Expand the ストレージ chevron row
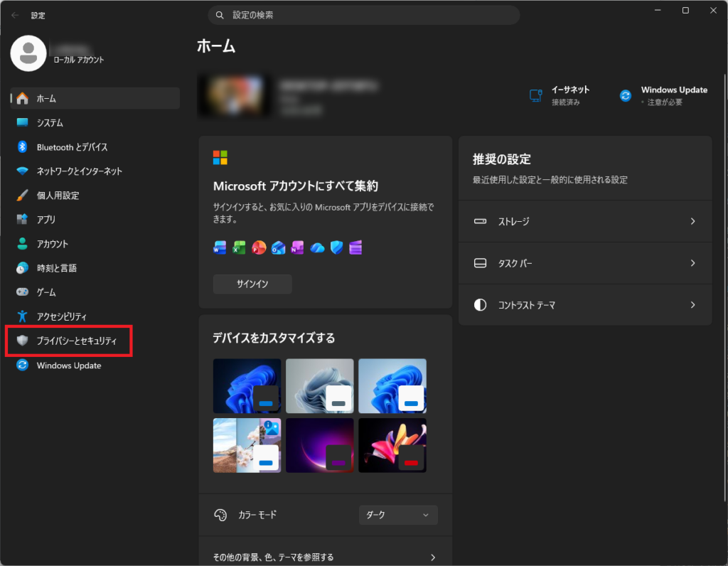 [585, 221]
